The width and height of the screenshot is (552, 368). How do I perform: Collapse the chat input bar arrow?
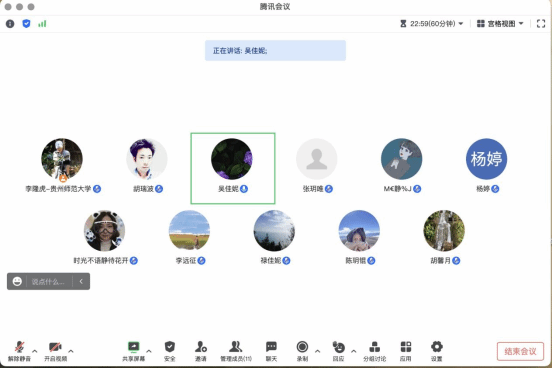coord(81,281)
